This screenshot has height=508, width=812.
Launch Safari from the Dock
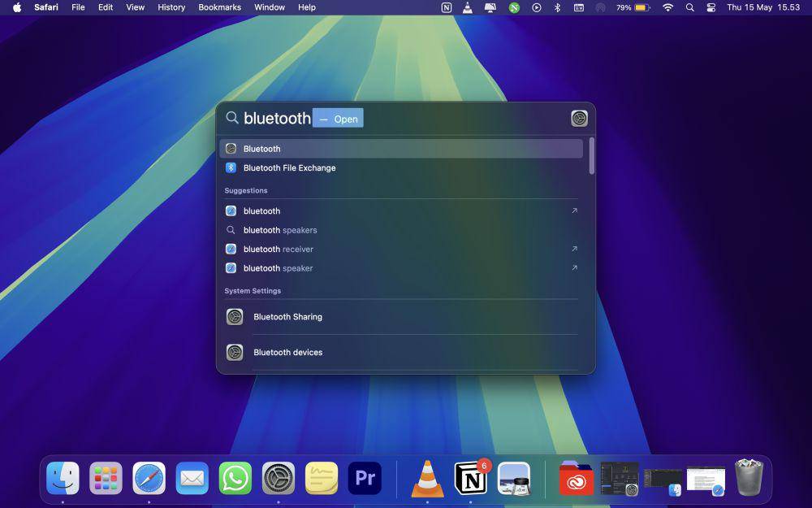pos(149,478)
